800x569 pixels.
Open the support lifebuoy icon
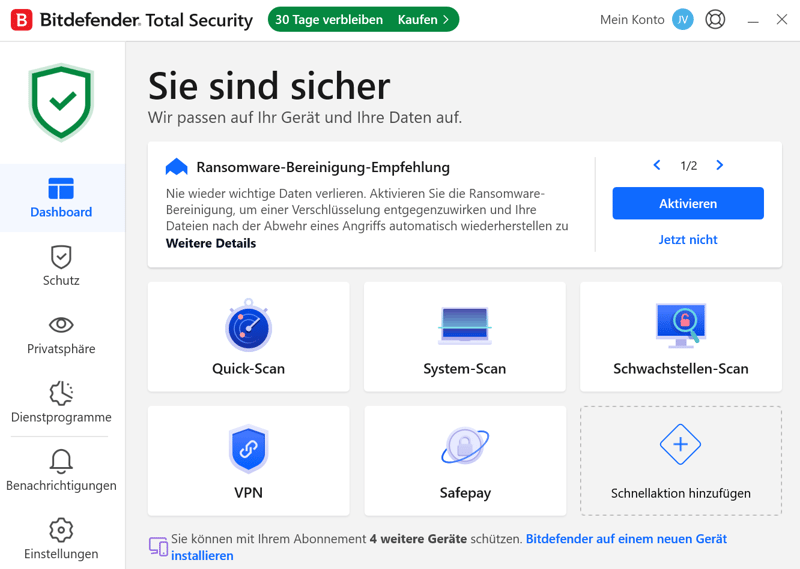[715, 20]
